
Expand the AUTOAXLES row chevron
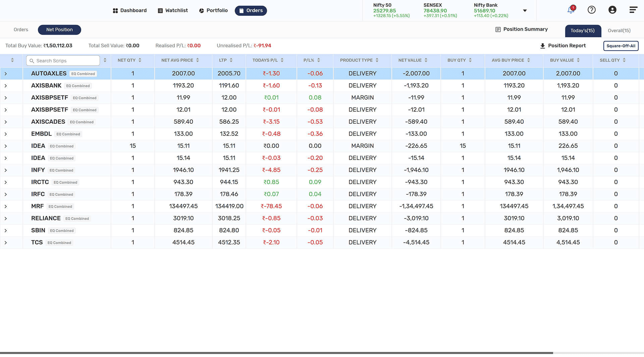point(6,74)
